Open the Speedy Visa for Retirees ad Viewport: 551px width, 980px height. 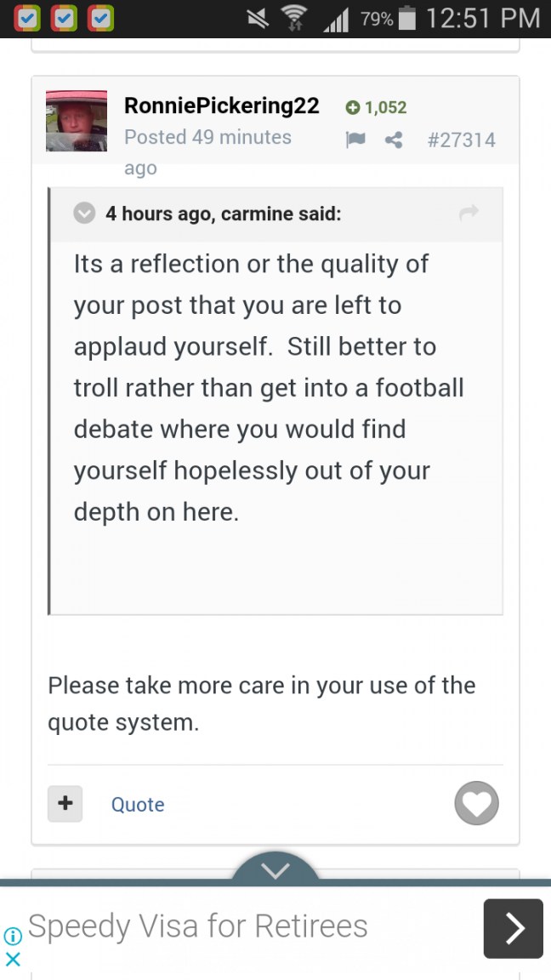(198, 926)
